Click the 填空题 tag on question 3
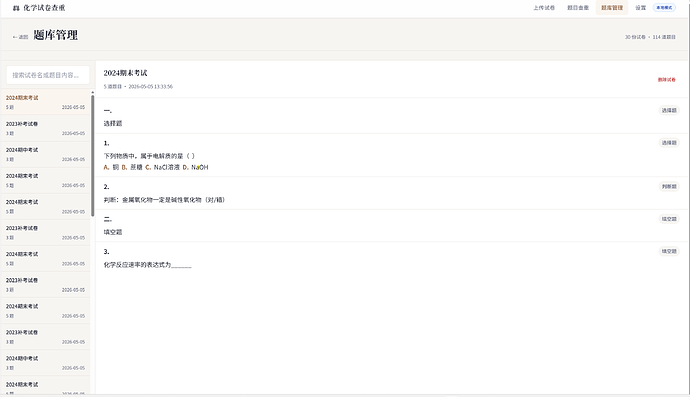Image resolution: width=690 pixels, height=397 pixels. [669, 251]
